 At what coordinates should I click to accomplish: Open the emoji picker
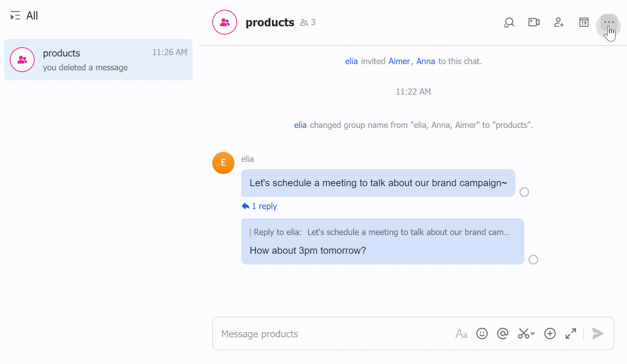pyautogui.click(x=482, y=334)
